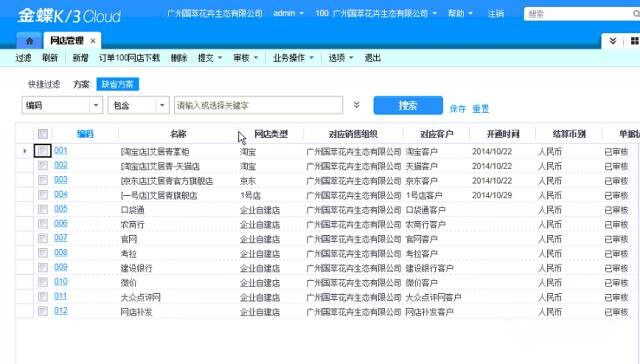Viewport: 640px width, 364px height.
Task: Open the 包含 condition dropdown
Action: 162,105
